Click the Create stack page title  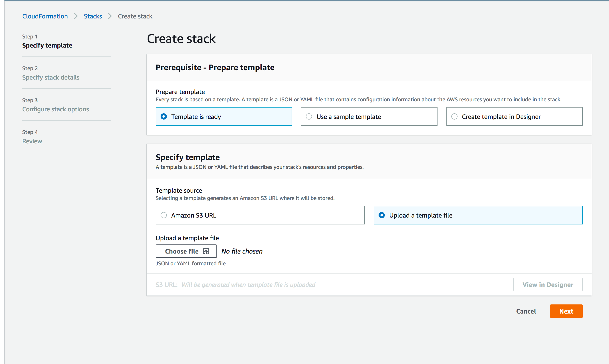181,39
